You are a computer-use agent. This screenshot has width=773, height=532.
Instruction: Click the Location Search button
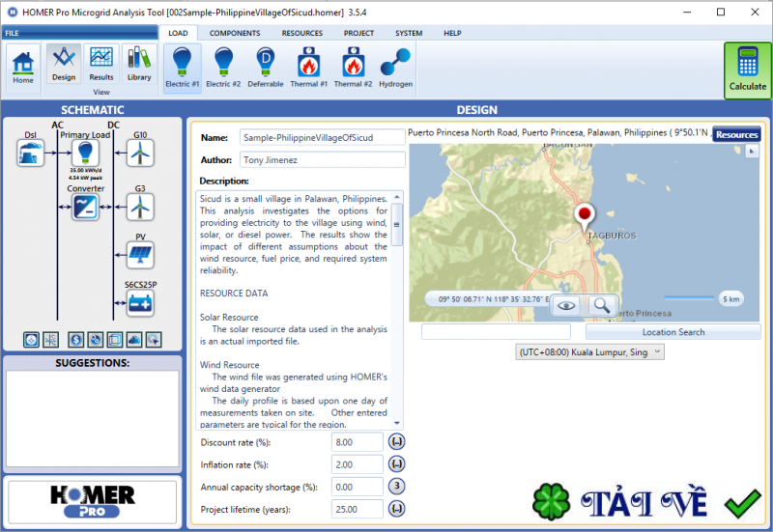[x=673, y=332]
